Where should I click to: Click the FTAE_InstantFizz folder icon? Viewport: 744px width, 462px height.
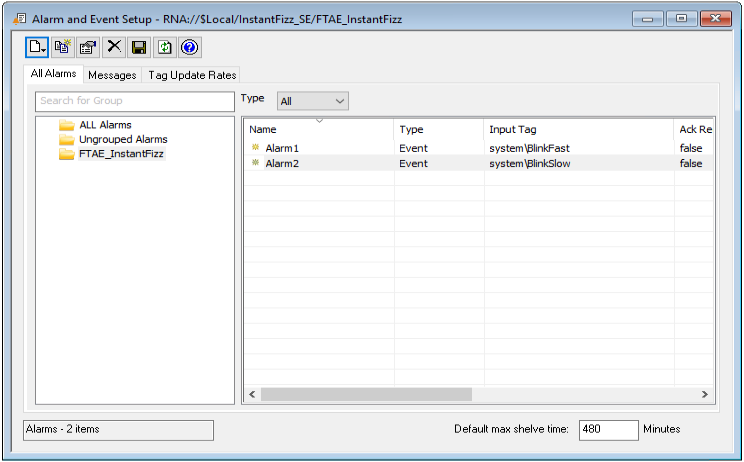point(67,154)
